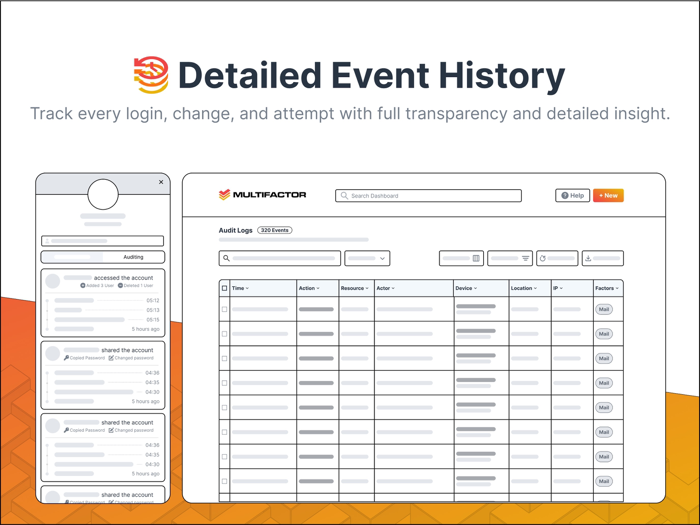The image size is (700, 525).
Task: Click the magnifier icon in Audit Logs search
Action: 226,258
